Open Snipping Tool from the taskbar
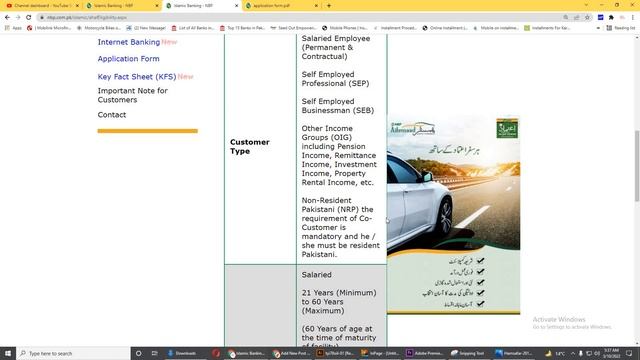The width and height of the screenshot is (640, 360). [x=468, y=353]
